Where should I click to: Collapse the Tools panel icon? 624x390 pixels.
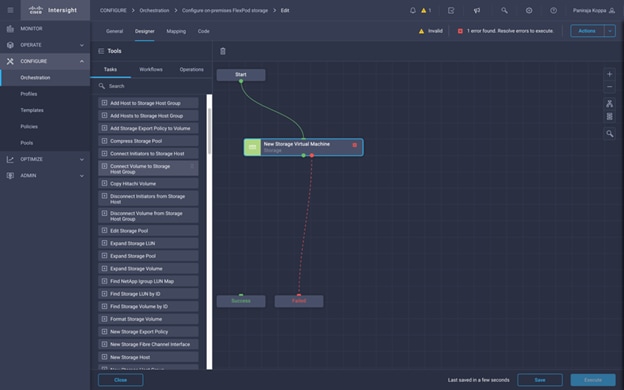[x=101, y=51]
